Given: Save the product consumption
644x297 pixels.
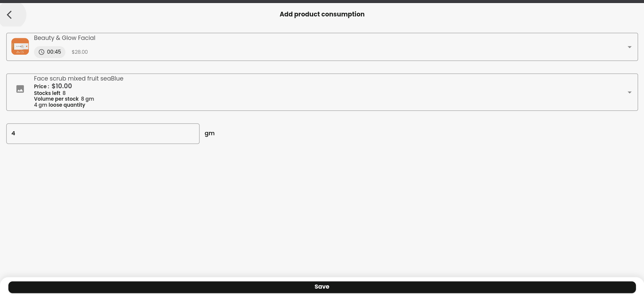Looking at the screenshot, I should (322, 287).
